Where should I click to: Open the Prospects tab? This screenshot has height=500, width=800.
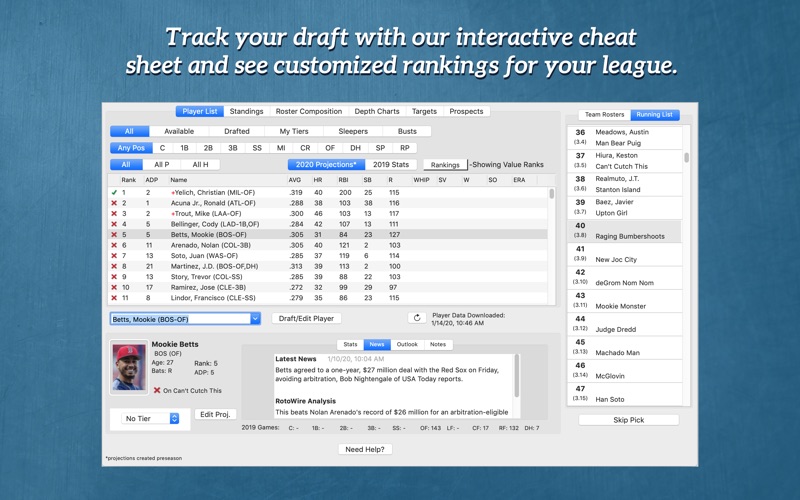coord(466,111)
